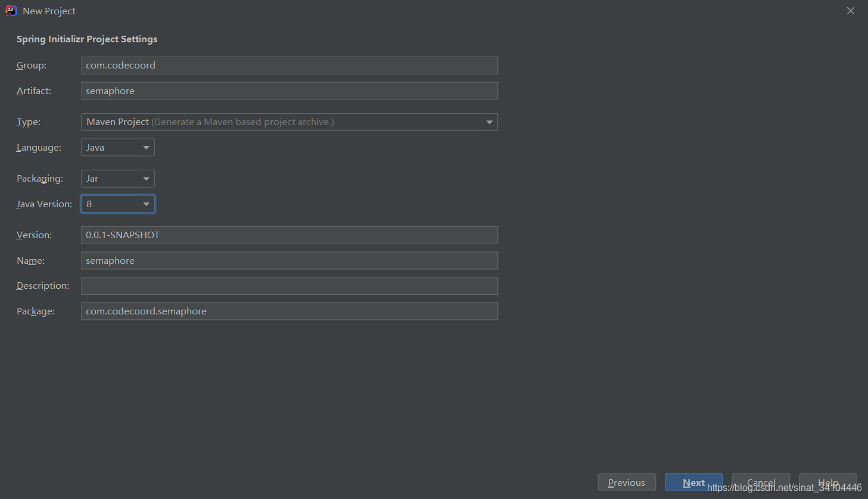Click the Version field with 0.0.1-SNAPSHOT

click(289, 235)
